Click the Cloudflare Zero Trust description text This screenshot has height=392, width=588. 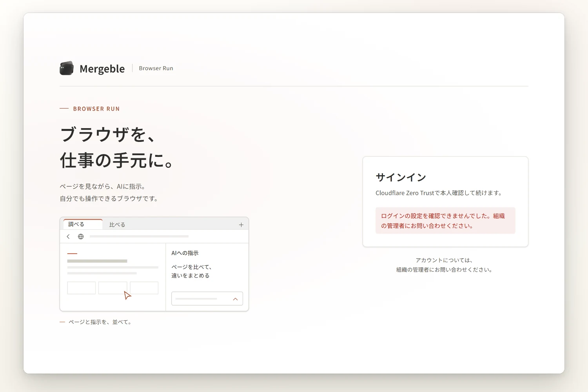[439, 193]
